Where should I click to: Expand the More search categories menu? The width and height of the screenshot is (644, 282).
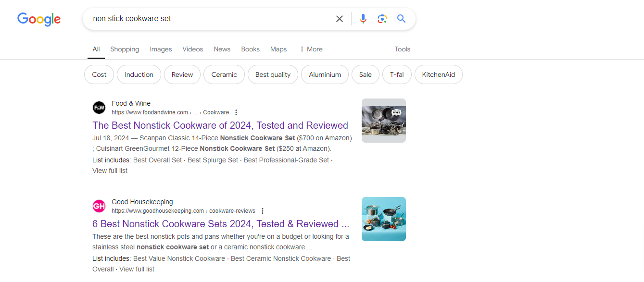click(311, 49)
